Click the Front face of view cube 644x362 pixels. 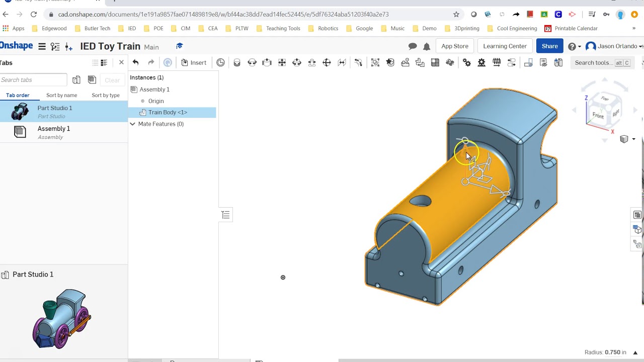598,116
